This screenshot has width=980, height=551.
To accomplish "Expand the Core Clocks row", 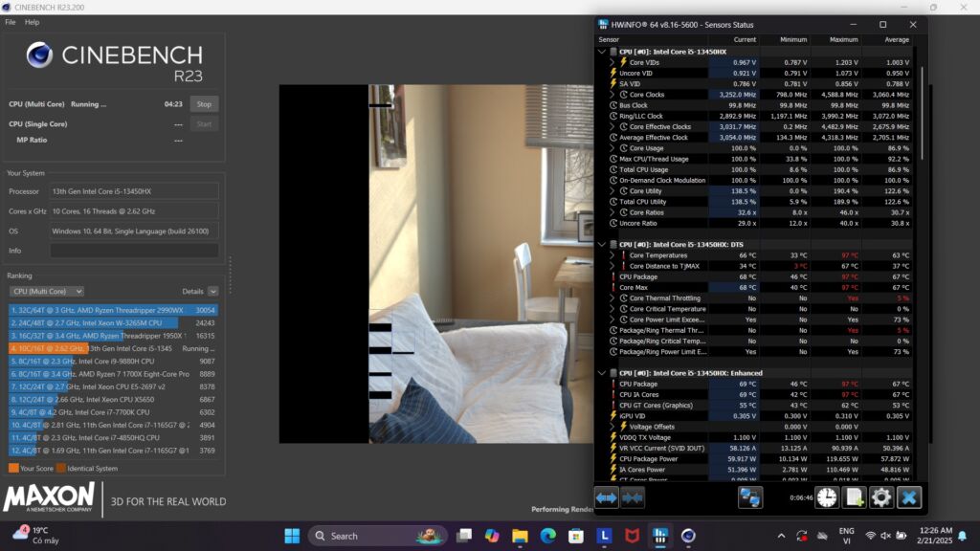I will (x=612, y=95).
